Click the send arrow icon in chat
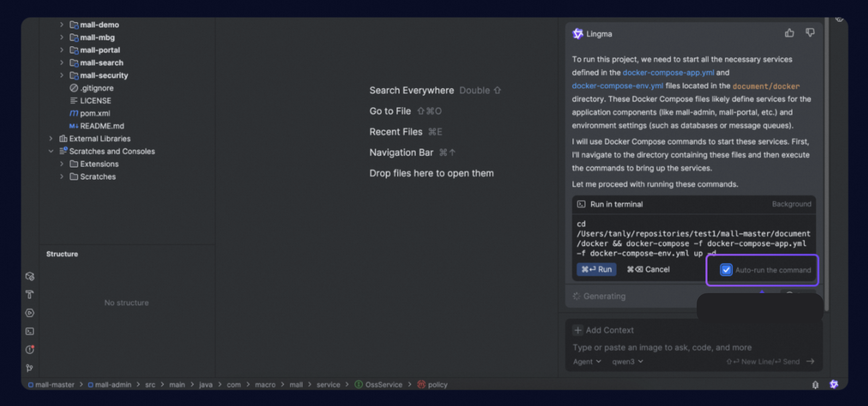868x406 pixels. click(810, 362)
